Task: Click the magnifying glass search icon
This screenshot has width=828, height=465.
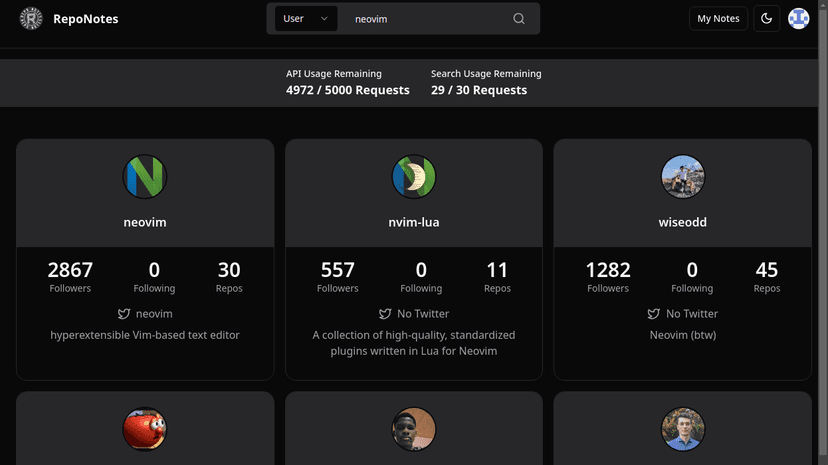Action: tap(519, 18)
